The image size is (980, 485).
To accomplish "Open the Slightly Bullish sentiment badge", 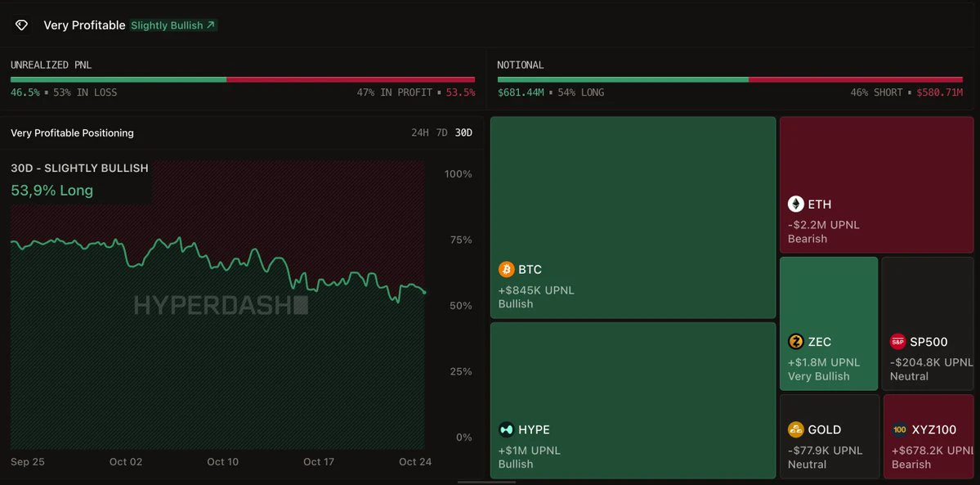I will coord(174,25).
